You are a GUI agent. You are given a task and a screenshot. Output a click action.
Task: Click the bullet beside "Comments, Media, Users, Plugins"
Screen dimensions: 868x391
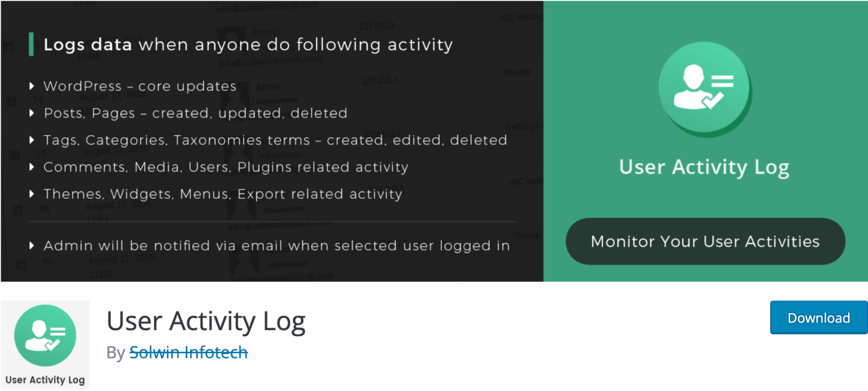coord(32,167)
